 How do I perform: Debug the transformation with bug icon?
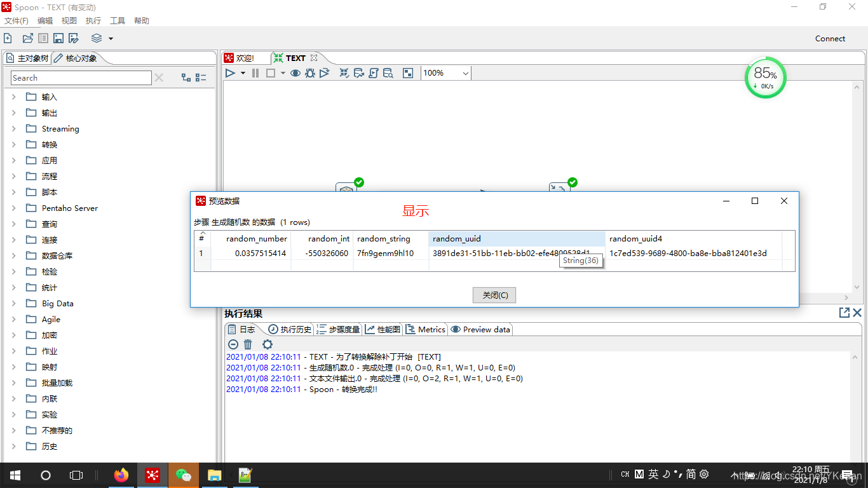pos(310,73)
